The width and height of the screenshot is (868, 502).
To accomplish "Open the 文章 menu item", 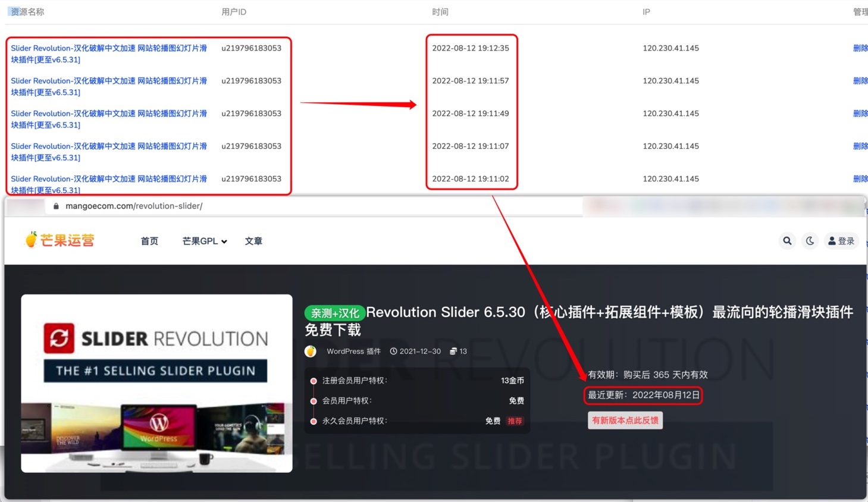I will [253, 241].
